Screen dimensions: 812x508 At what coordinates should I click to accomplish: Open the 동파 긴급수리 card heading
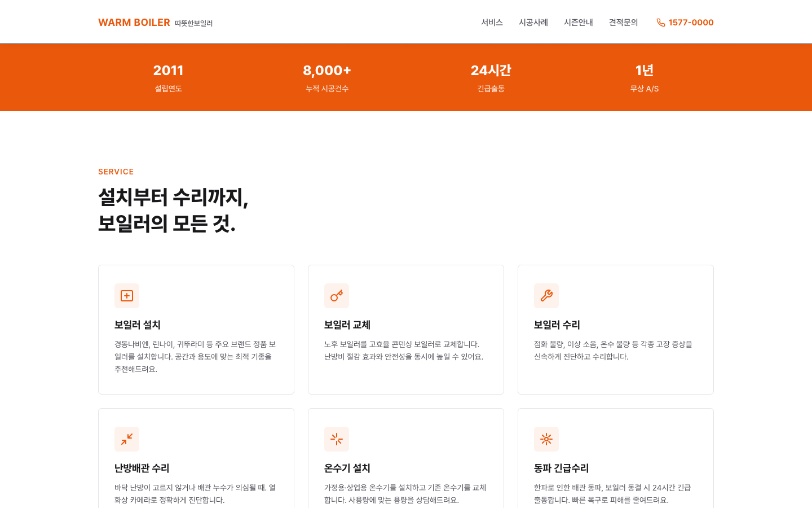pos(562,468)
